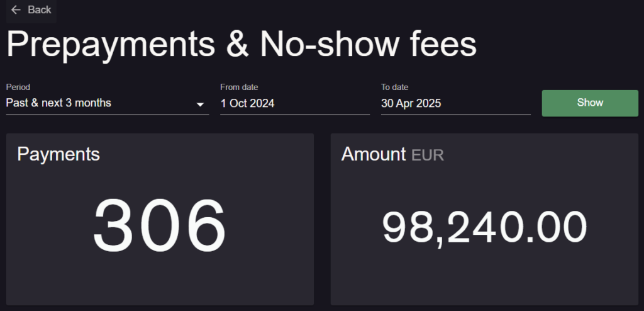This screenshot has height=311, width=644.
Task: Click the 'Period' field label
Action: (18, 87)
